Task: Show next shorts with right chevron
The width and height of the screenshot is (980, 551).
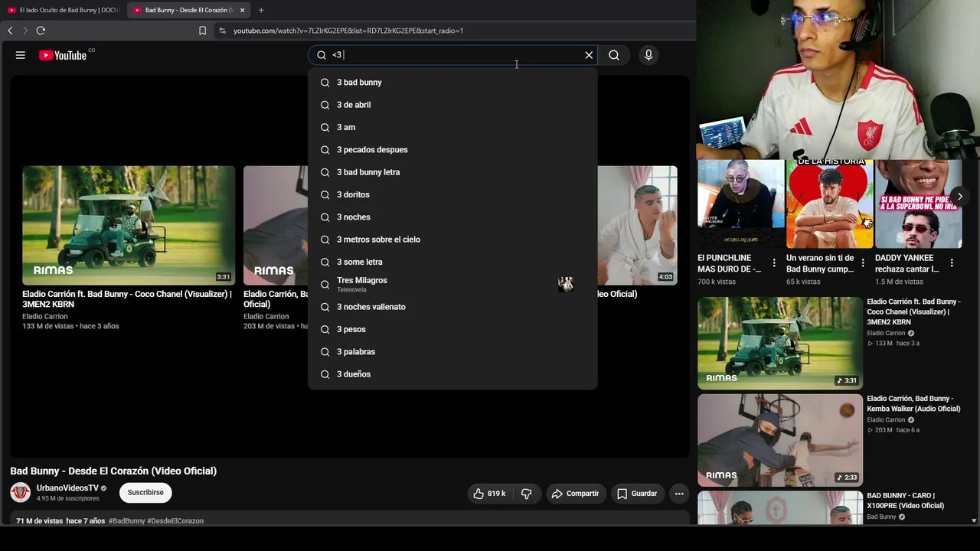Action: point(959,197)
